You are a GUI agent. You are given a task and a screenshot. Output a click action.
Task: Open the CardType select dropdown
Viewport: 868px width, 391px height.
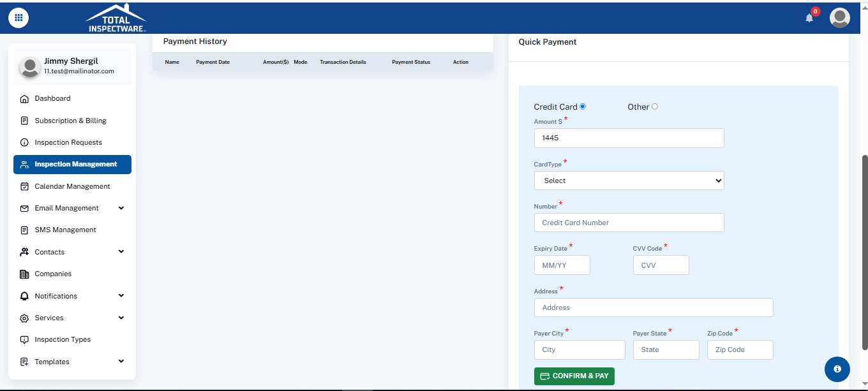click(629, 181)
